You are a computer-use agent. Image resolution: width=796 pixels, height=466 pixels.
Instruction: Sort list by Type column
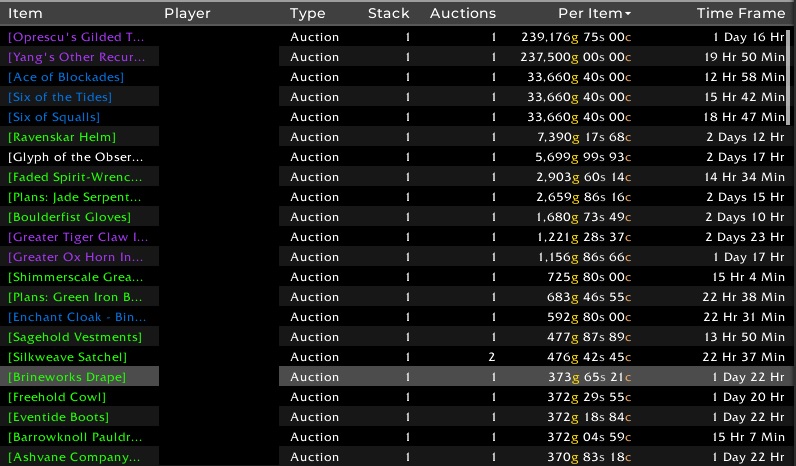[308, 14]
